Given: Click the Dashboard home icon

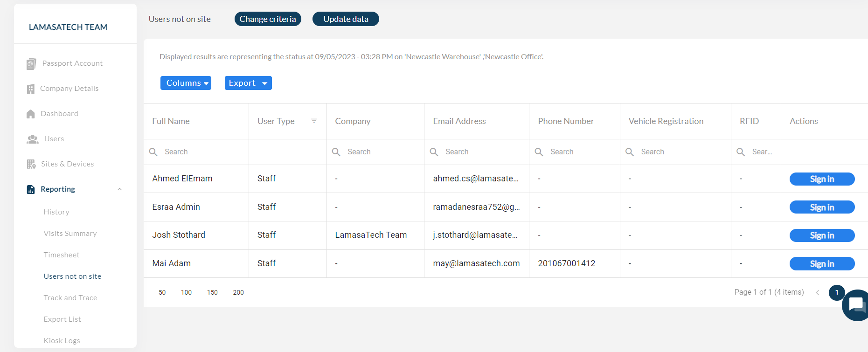Looking at the screenshot, I should (31, 114).
